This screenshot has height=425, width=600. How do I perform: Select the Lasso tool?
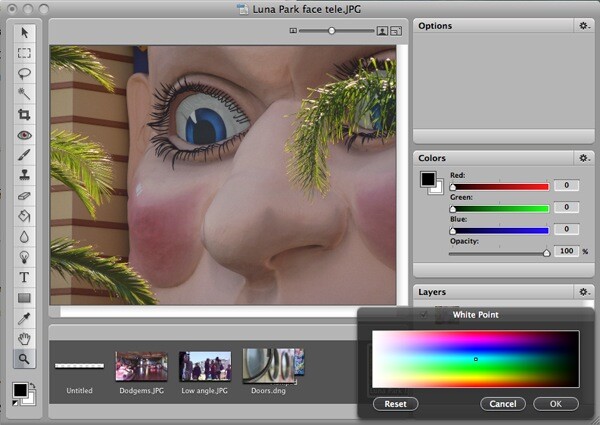(x=24, y=73)
